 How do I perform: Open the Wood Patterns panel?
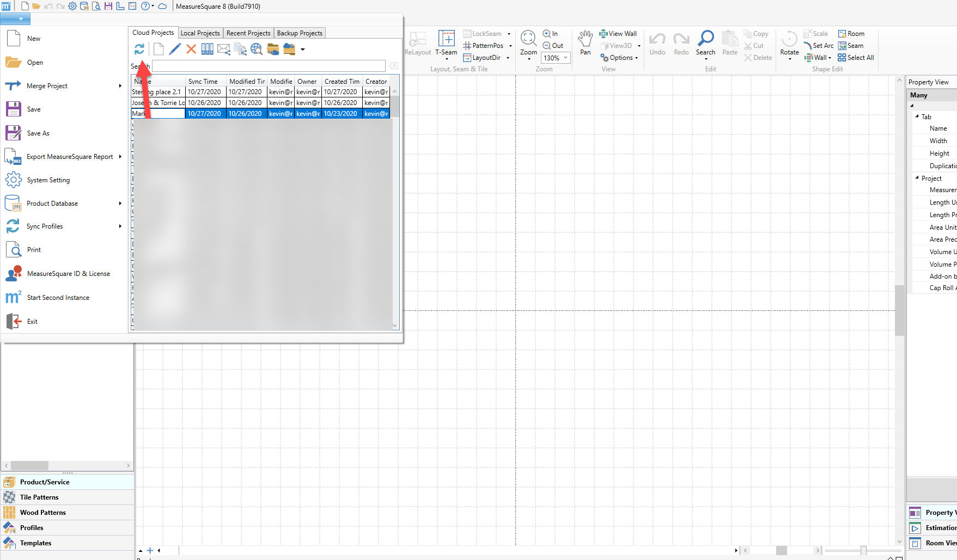tap(68, 513)
